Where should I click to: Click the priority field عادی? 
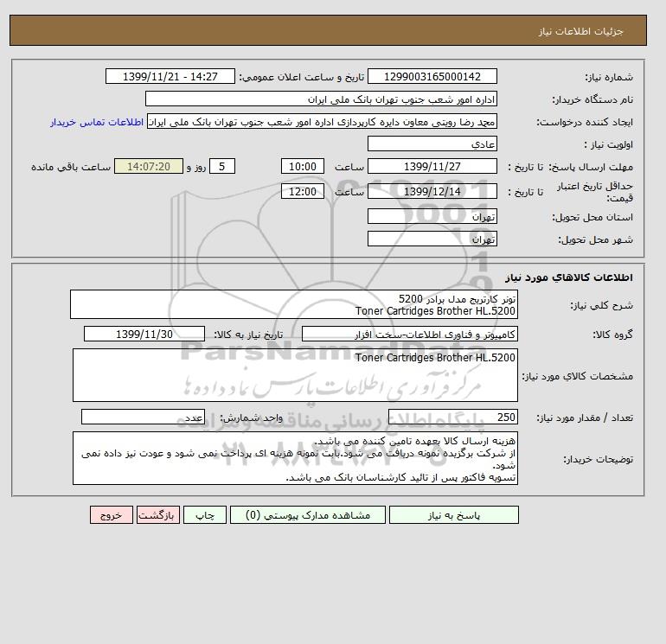click(432, 143)
